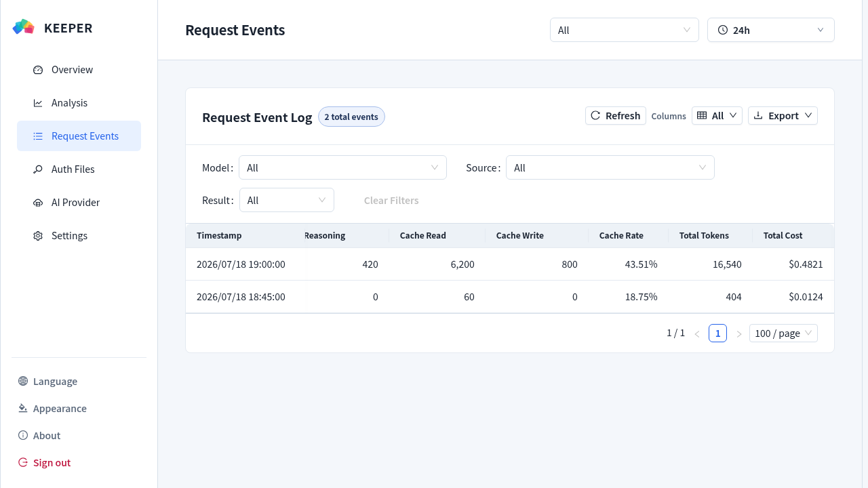Click the AI Provider cloud icon
The width and height of the screenshot is (868, 488).
point(38,203)
